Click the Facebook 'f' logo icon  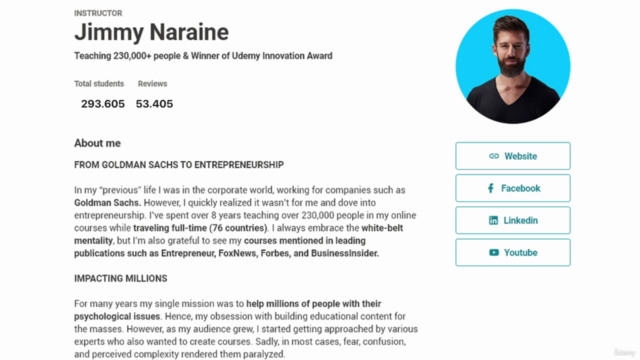coord(491,188)
